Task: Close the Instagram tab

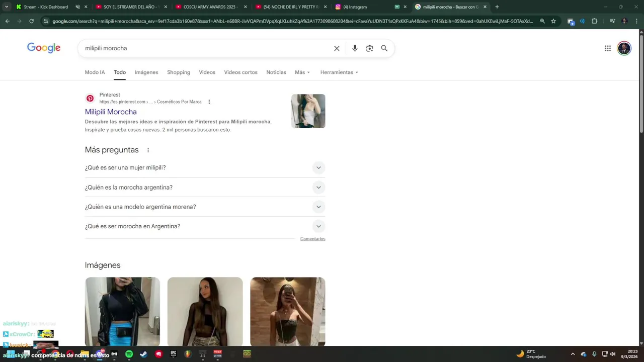Action: coord(405,7)
